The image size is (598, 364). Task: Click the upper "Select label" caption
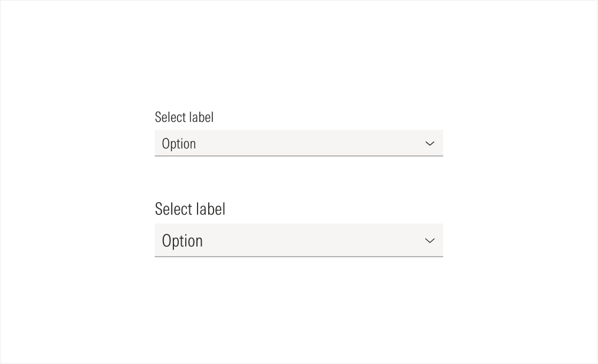pos(183,117)
